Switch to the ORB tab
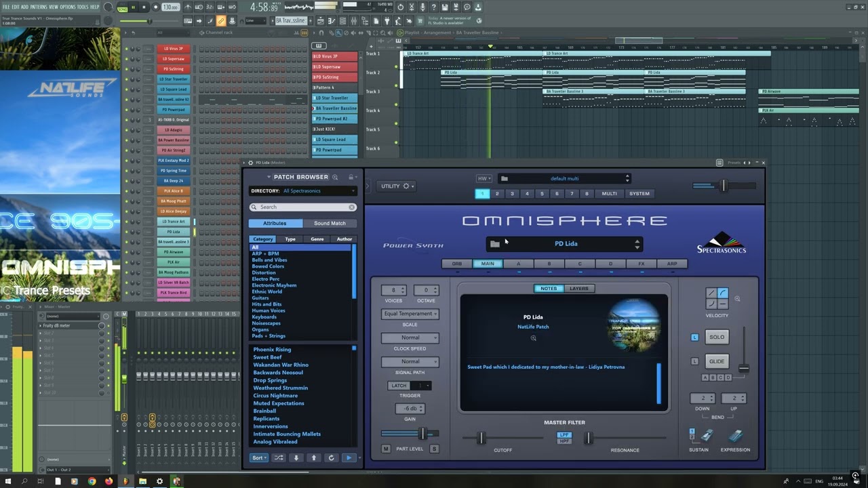The image size is (868, 488). [457, 264]
